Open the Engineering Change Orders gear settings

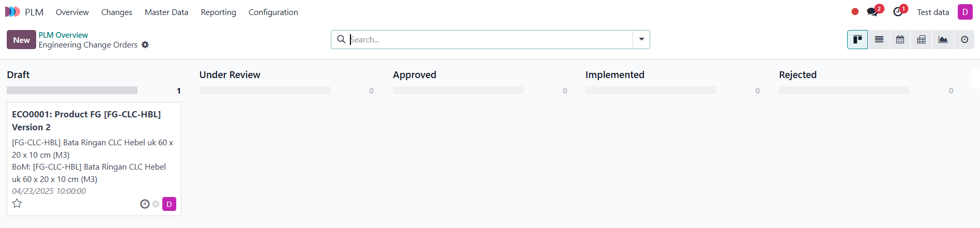[x=145, y=45]
